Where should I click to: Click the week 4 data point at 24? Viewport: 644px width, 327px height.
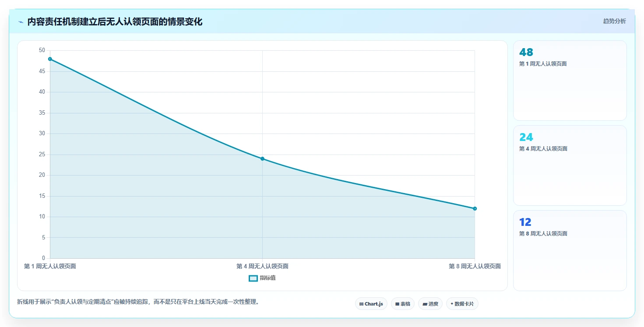[262, 158]
